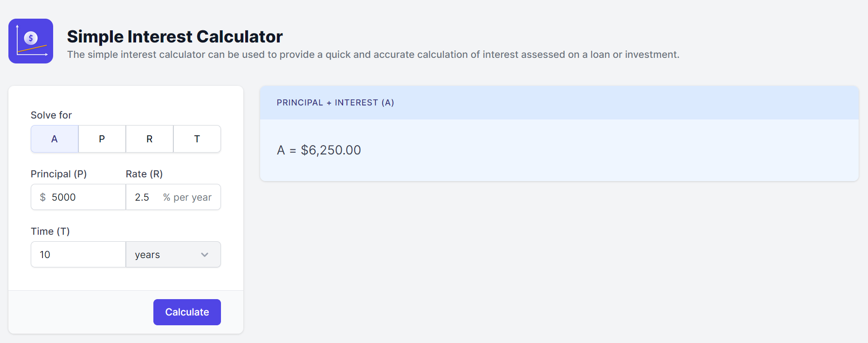
Task: Click the Time input showing 10
Action: 78,255
